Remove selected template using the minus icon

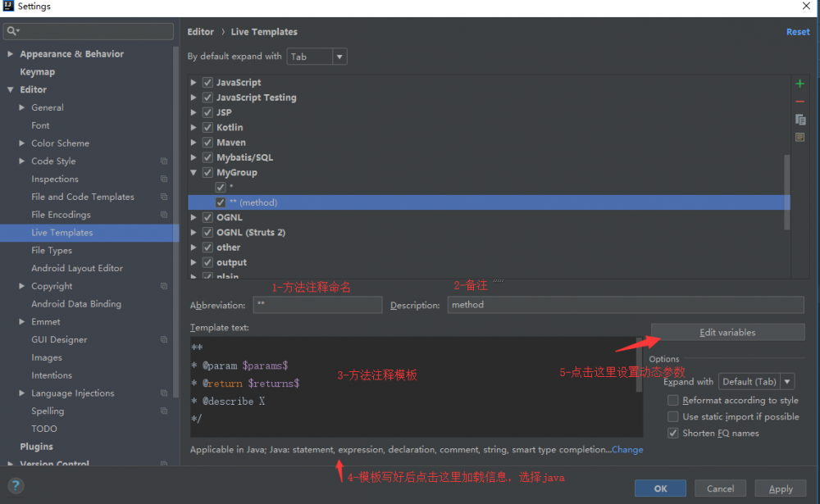click(800, 101)
